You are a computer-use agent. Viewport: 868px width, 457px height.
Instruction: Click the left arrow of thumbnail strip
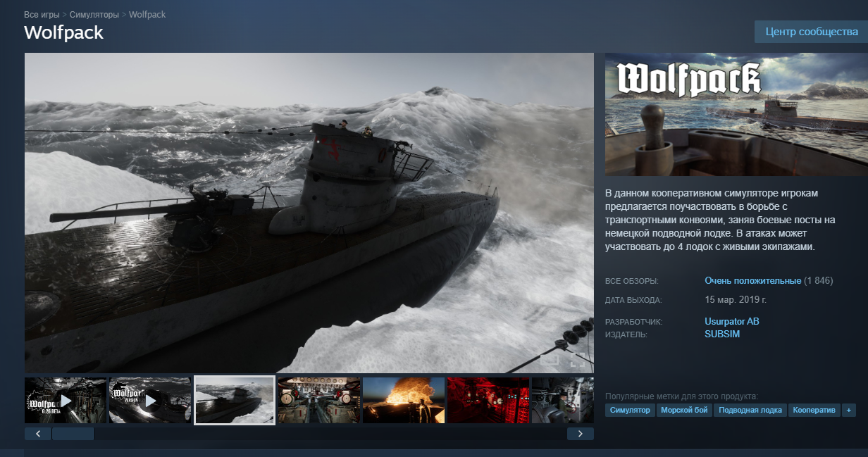38,434
